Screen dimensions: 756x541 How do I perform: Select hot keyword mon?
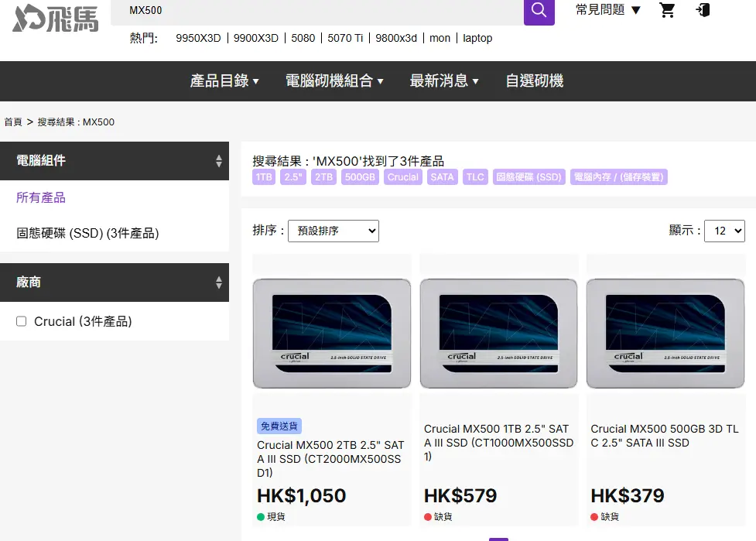pyautogui.click(x=440, y=38)
